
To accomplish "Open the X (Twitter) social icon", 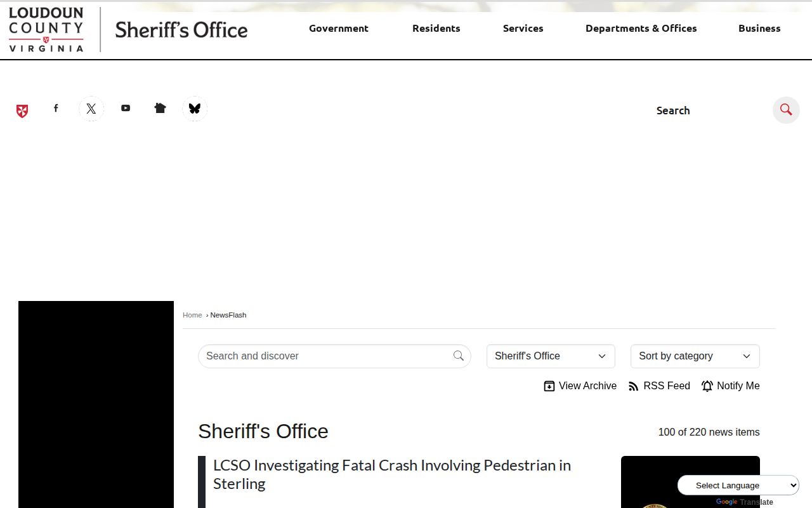I will 91,109.
